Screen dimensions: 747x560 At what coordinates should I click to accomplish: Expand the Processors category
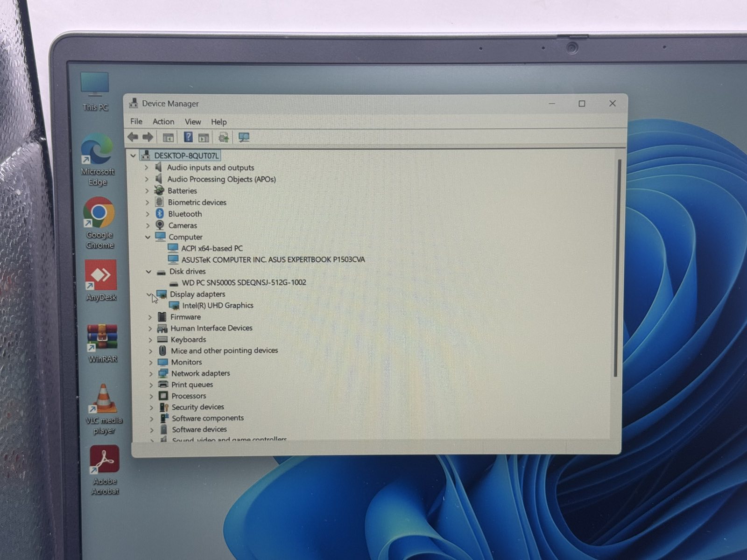[151, 396]
